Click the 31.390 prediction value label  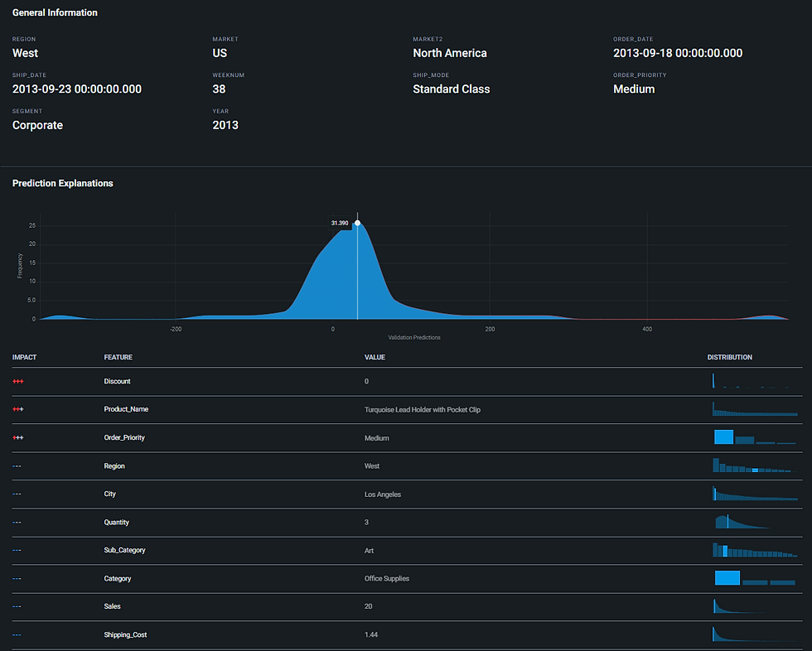click(x=340, y=223)
